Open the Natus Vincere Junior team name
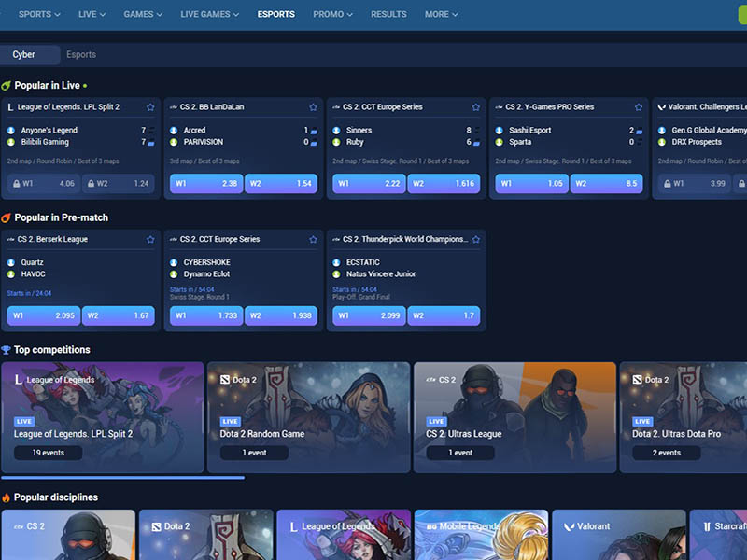747x560 pixels. tap(381, 273)
